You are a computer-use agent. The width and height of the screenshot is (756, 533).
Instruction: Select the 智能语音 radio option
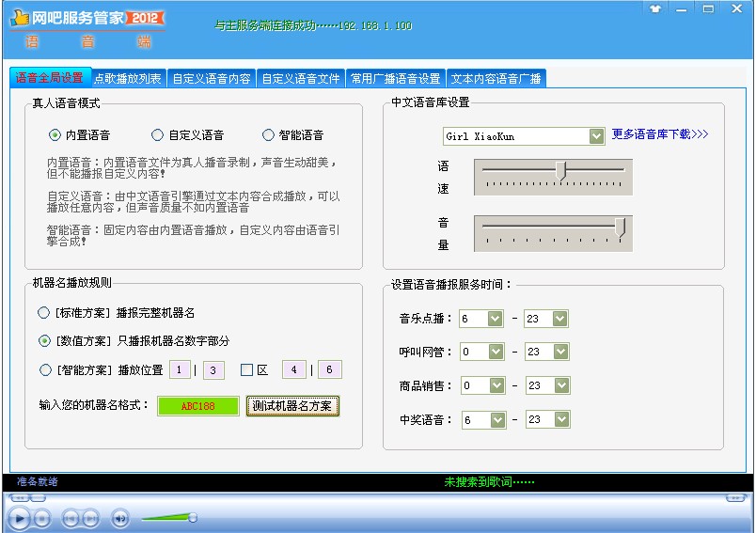coord(268,135)
